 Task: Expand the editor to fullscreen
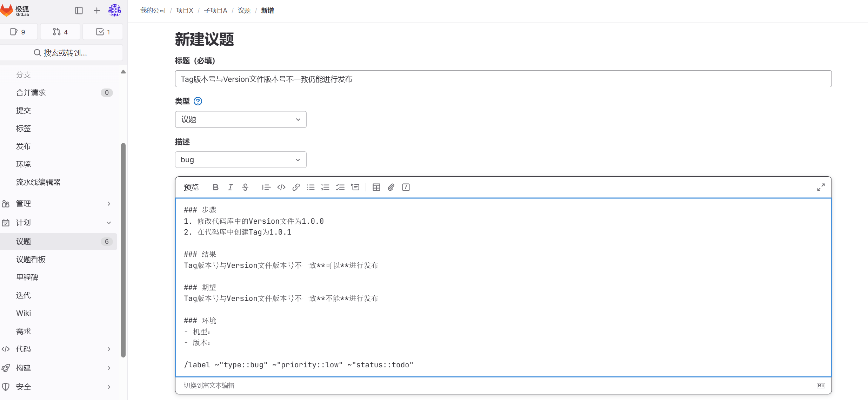[x=821, y=187]
